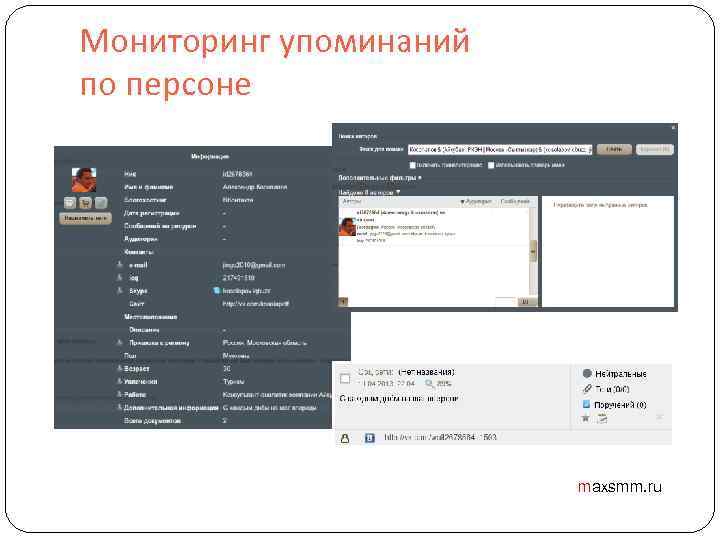
Task: Click the person icon beside the icq row
Action: [x=120, y=277]
